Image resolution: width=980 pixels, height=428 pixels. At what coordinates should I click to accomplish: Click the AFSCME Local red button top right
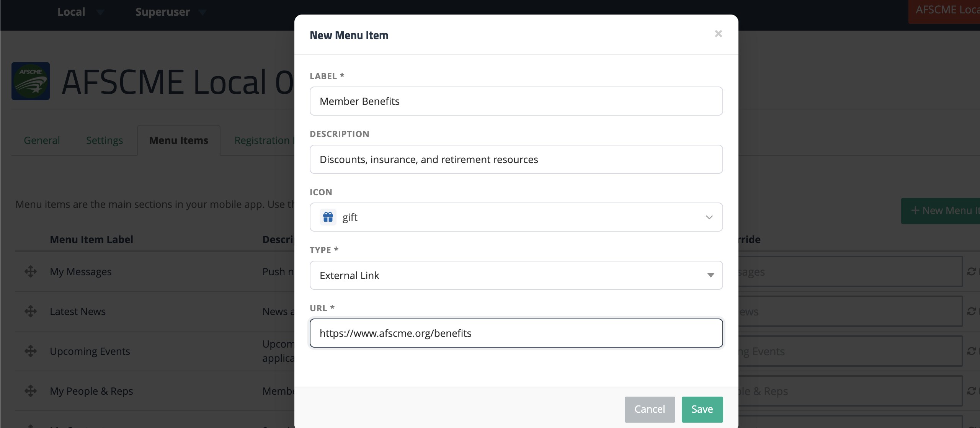944,11
